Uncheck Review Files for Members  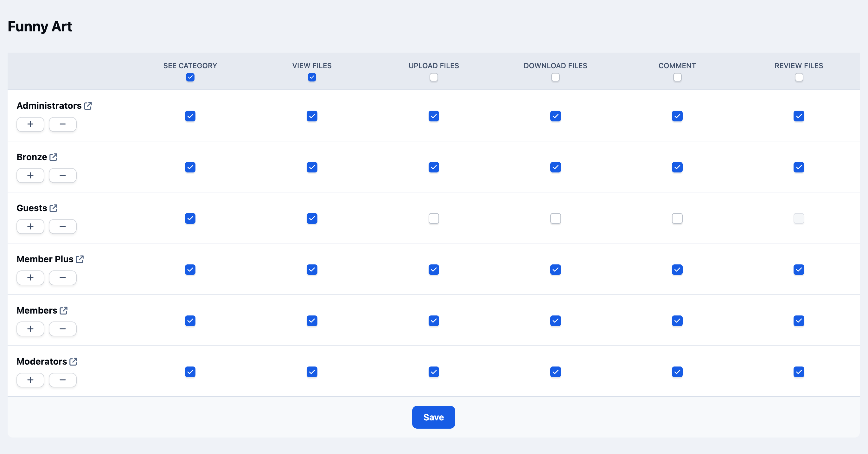click(x=799, y=321)
